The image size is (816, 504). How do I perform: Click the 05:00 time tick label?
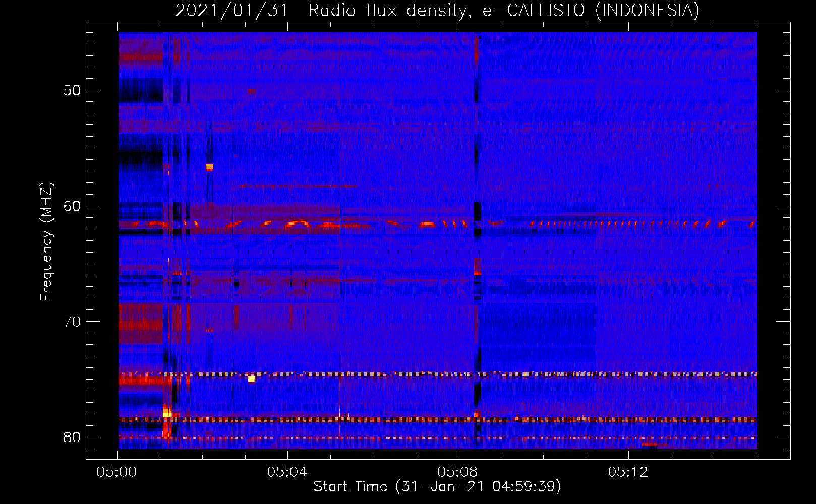click(117, 472)
